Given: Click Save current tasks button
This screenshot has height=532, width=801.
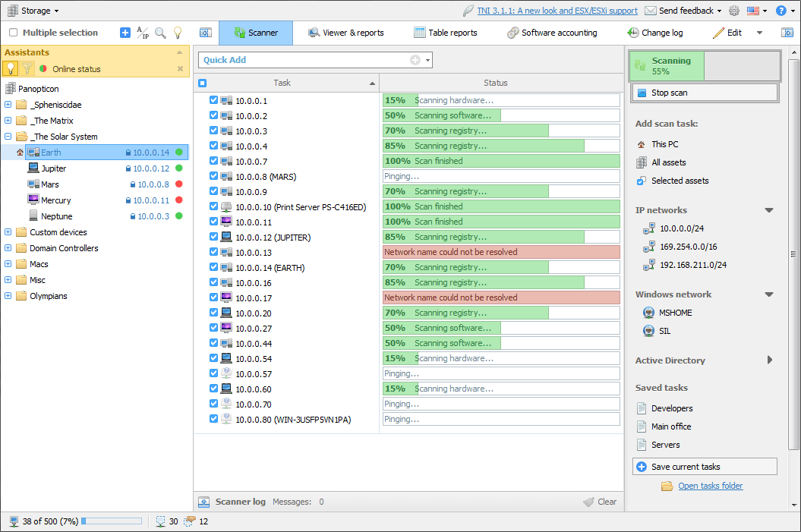Looking at the screenshot, I should point(705,467).
